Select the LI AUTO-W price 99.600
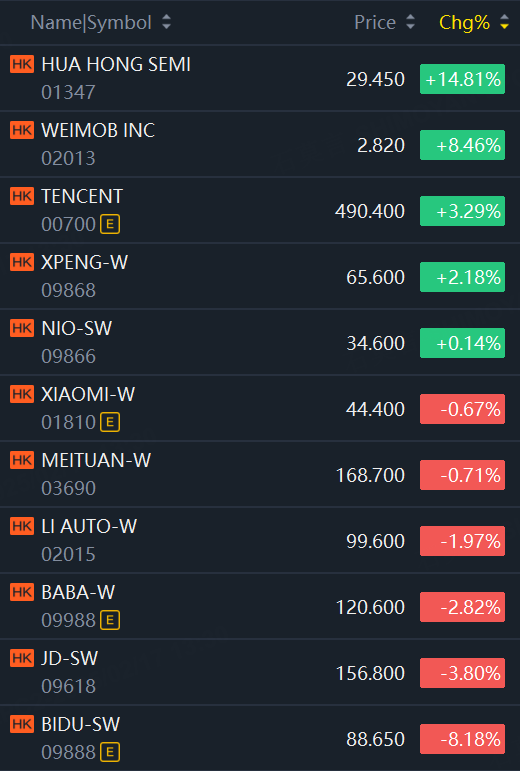The width and height of the screenshot is (520, 771). click(376, 541)
